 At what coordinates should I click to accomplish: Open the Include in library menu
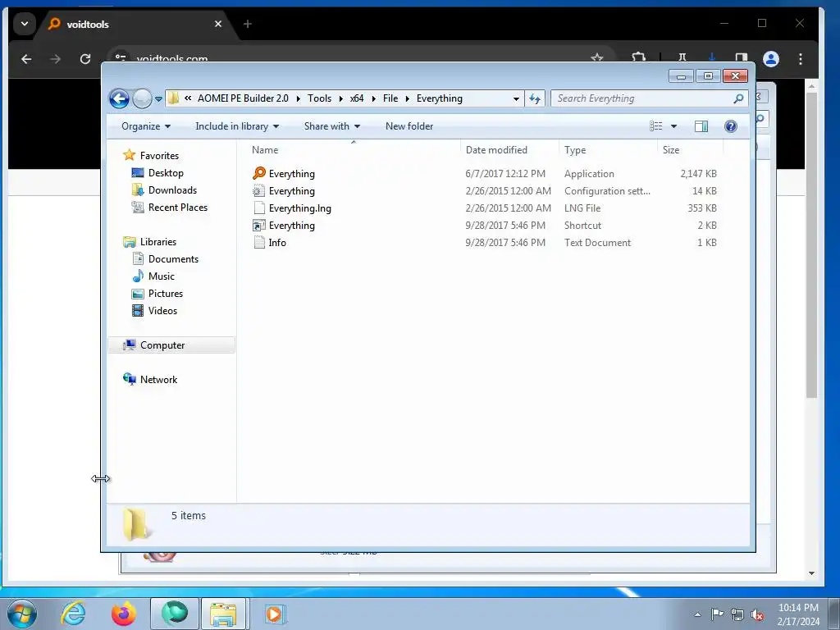[x=237, y=126]
